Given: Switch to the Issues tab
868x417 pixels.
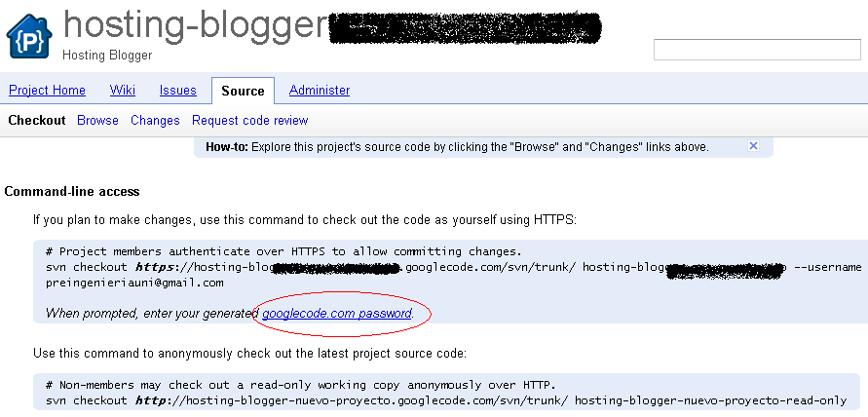Looking at the screenshot, I should point(177,91).
